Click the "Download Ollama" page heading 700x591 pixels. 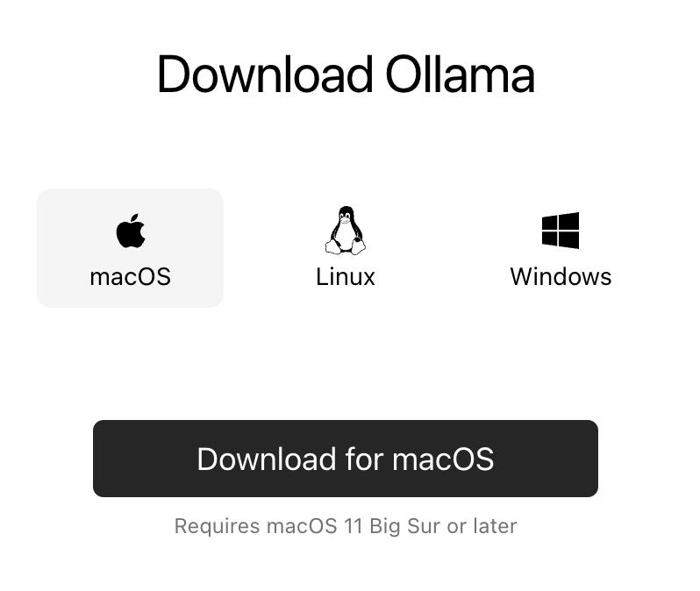346,75
